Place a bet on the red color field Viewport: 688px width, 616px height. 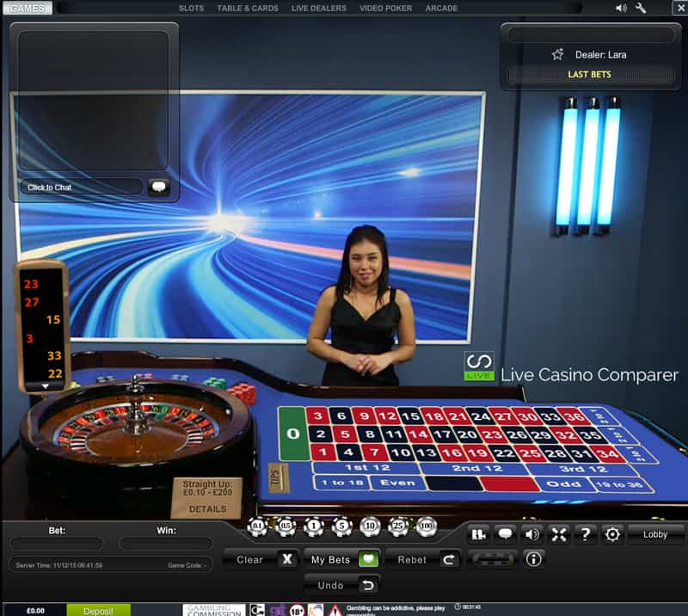[x=510, y=484]
